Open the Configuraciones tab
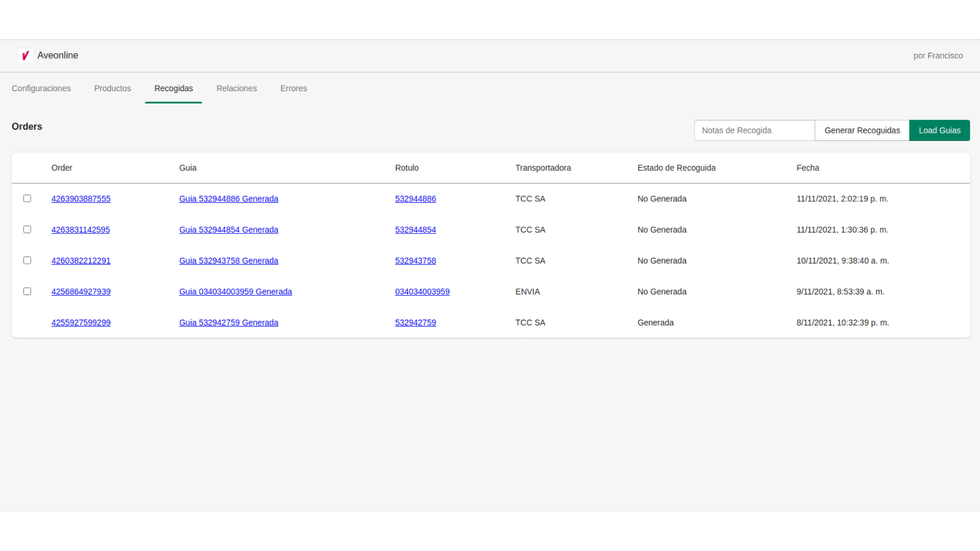 pyautogui.click(x=41, y=88)
